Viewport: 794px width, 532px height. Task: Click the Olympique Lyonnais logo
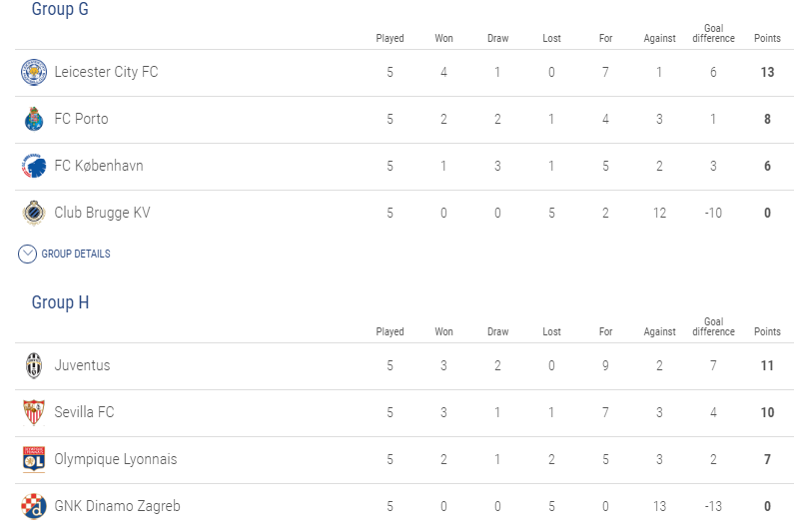pyautogui.click(x=34, y=459)
